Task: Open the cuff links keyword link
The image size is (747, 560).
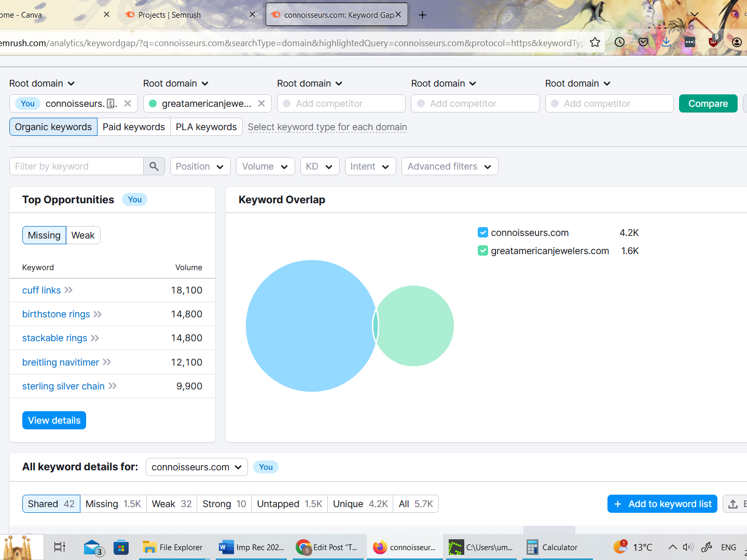Action: tap(41, 290)
